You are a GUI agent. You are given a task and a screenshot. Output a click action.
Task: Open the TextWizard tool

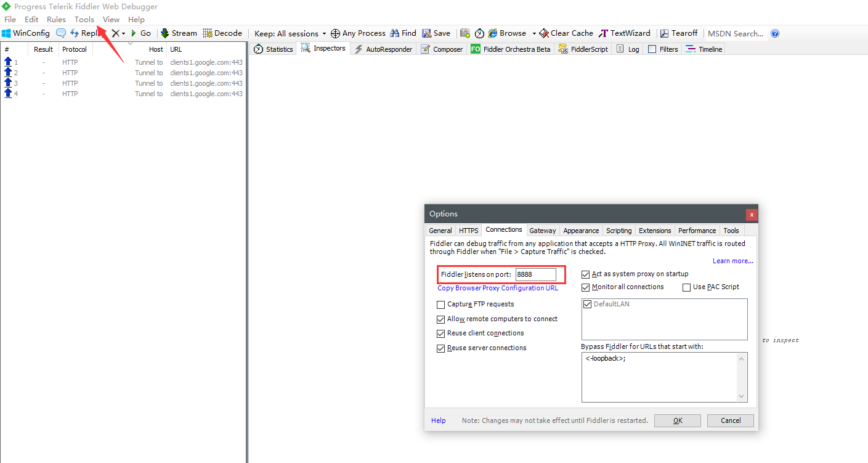625,33
